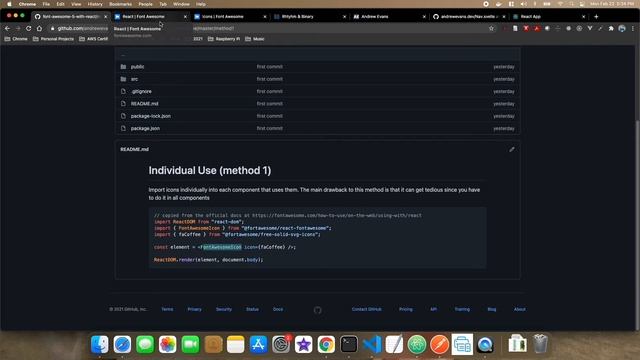640x360 pixels.
Task: Reload the current page
Action: [29, 28]
